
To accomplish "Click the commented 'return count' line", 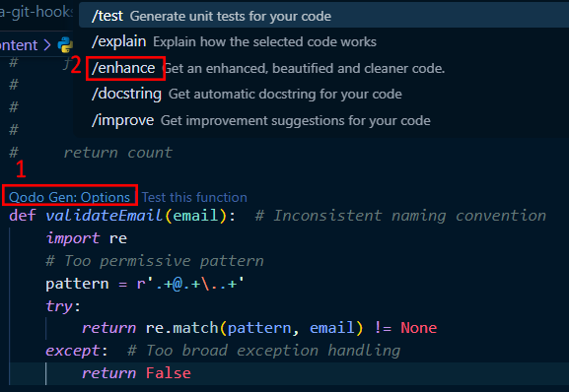I will (x=118, y=153).
